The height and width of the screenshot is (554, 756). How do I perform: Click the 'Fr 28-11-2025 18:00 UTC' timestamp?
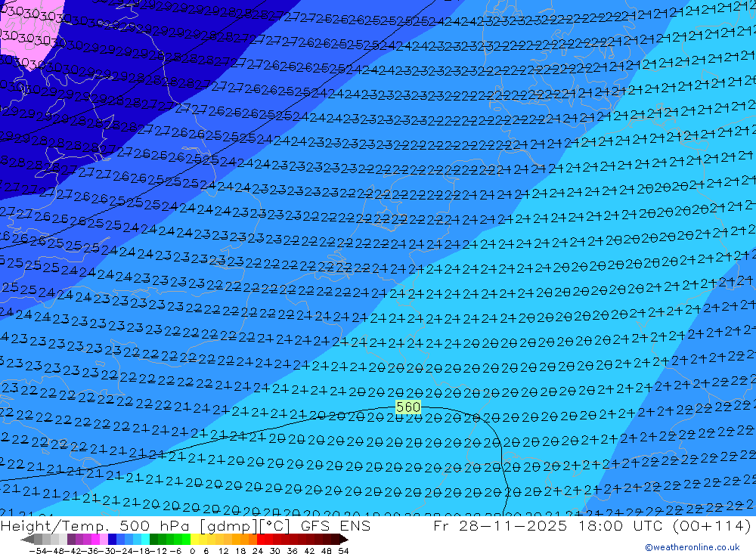tap(548, 525)
